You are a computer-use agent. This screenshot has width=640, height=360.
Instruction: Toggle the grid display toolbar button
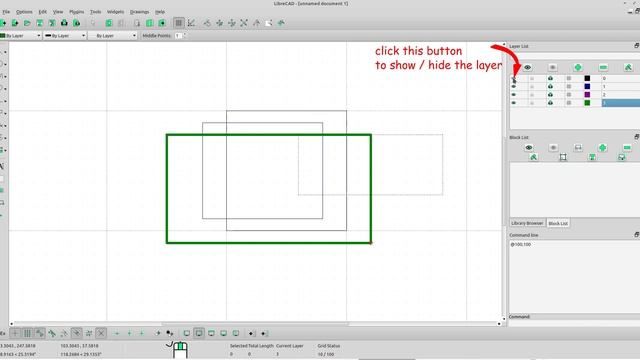click(178, 23)
